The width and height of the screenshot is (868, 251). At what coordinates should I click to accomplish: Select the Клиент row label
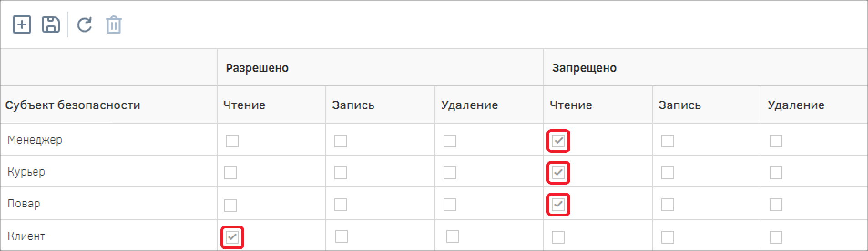click(26, 236)
